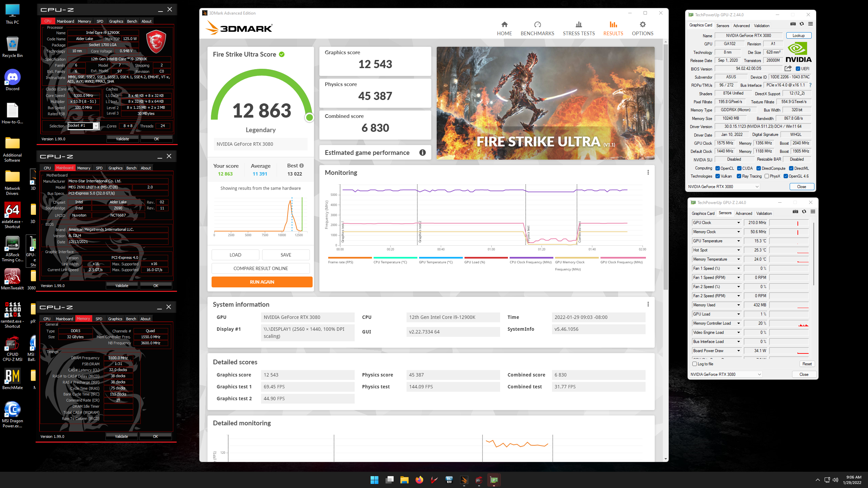Click the SAVE button in 3DMark
Image resolution: width=868 pixels, height=488 pixels.
tap(286, 255)
